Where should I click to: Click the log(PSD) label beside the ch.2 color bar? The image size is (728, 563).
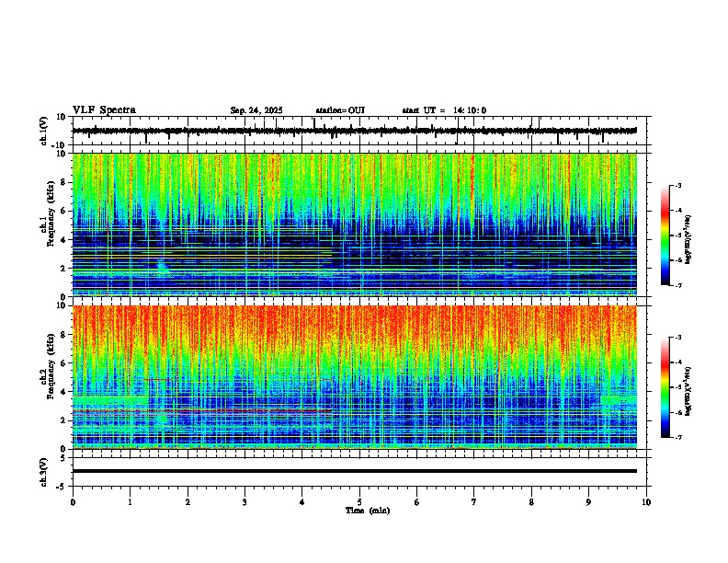[x=688, y=391]
